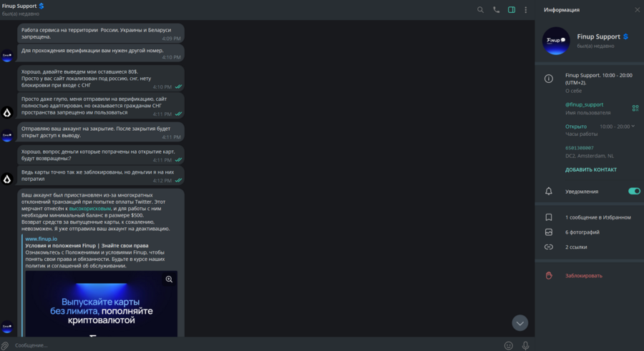
Task: Block the user via Заблокировать
Action: tap(584, 275)
